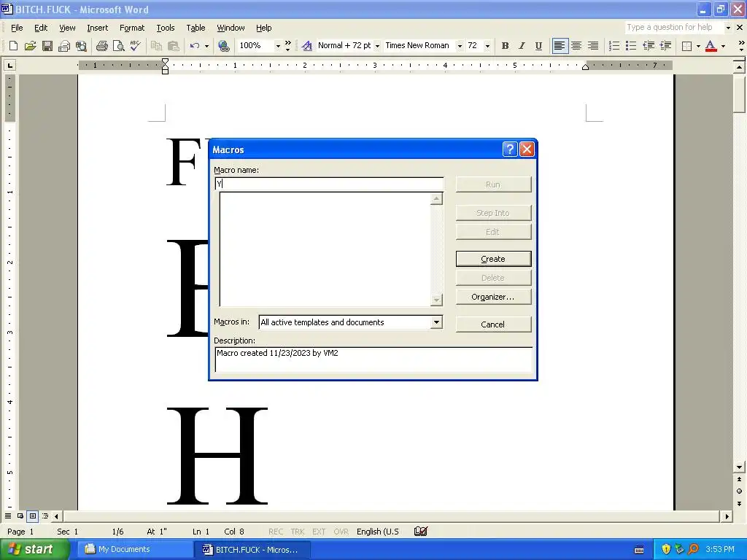
Task: Open the Tools menu
Action: [x=166, y=28]
